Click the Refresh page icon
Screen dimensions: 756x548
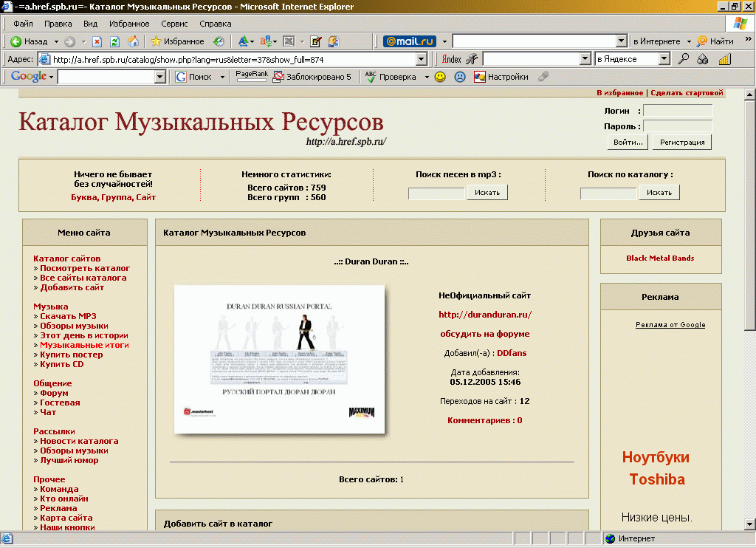point(114,41)
